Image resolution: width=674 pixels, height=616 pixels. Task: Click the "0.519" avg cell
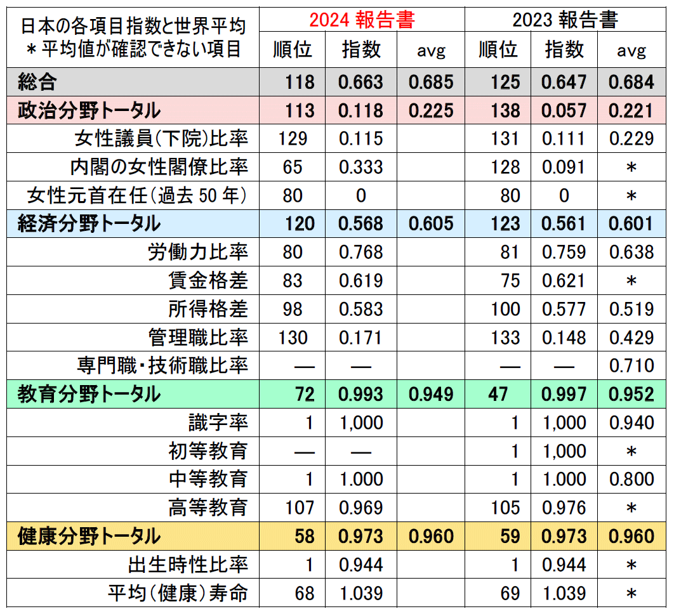(631, 310)
